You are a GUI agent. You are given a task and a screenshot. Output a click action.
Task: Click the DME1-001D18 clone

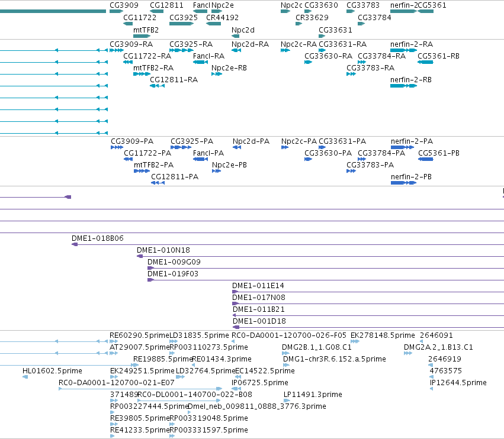(x=368, y=327)
